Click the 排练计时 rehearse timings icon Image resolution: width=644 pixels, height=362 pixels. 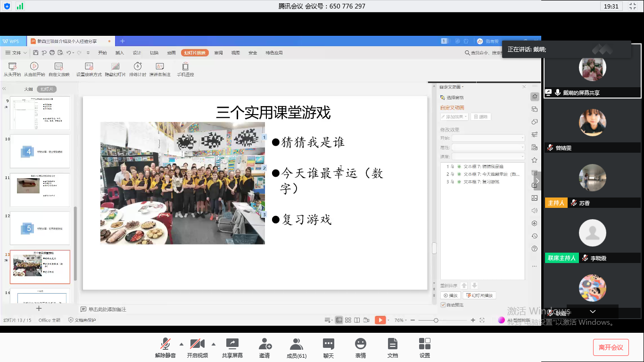[138, 66]
